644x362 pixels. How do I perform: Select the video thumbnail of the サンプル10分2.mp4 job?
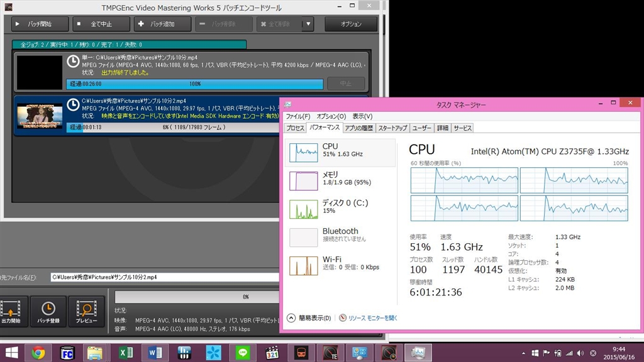tap(40, 116)
